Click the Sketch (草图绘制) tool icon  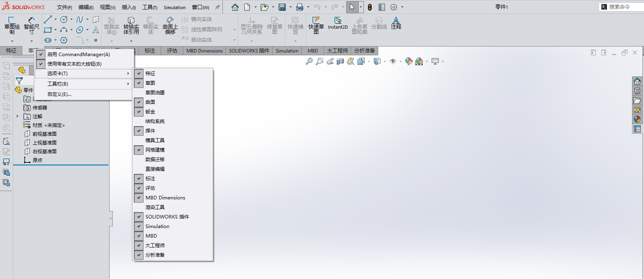12,20
